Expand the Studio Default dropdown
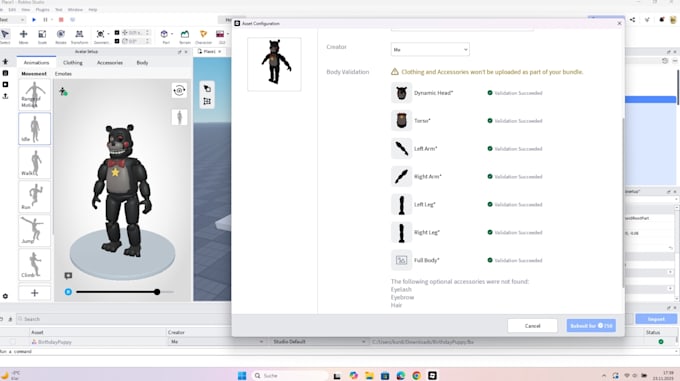 (x=319, y=342)
